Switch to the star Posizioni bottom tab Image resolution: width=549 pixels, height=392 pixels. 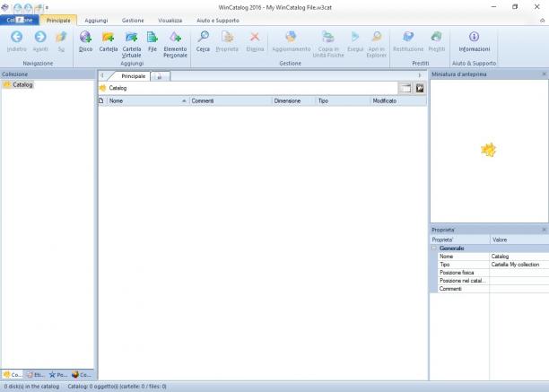click(58, 374)
